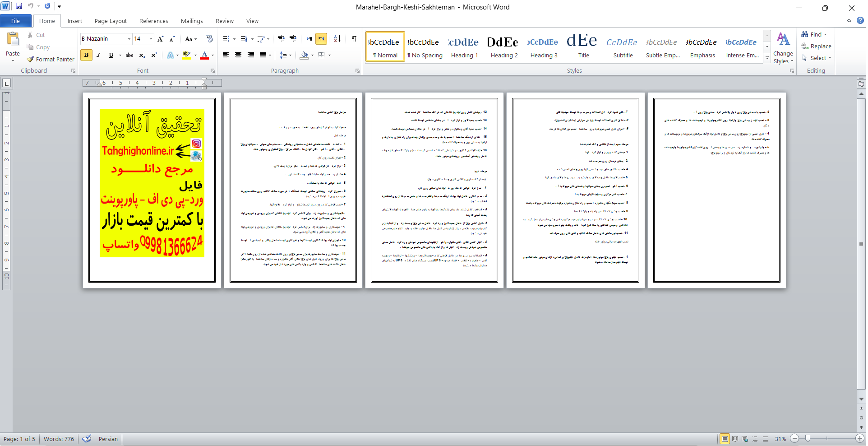Click the zoom slider handle

(x=808, y=438)
